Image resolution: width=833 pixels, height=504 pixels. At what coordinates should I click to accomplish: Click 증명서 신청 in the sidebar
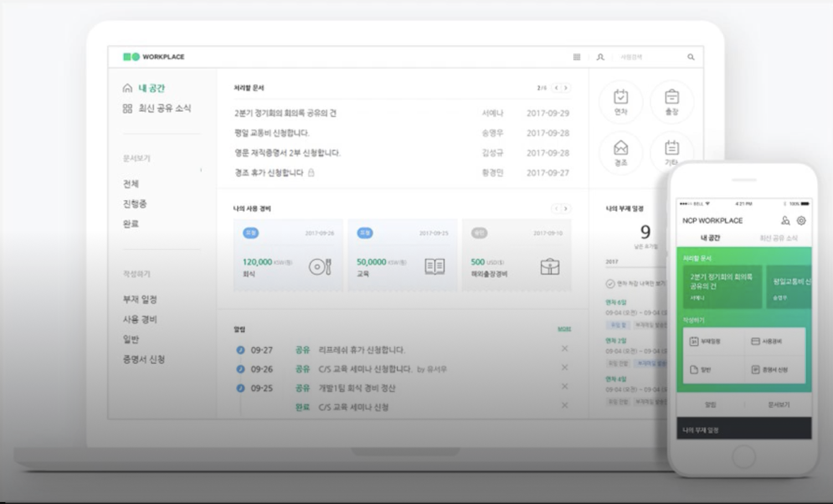(x=143, y=359)
